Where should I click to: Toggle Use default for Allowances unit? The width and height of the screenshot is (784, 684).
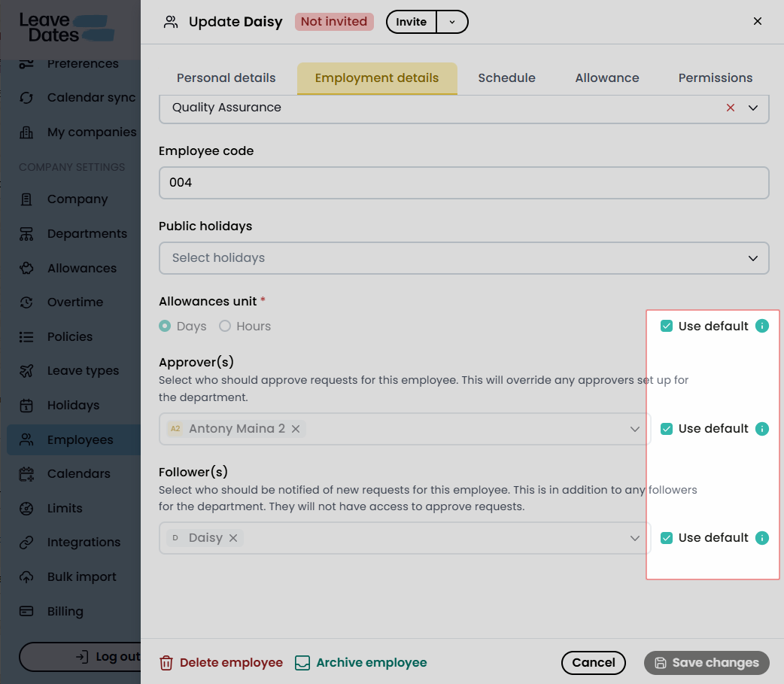pyautogui.click(x=667, y=326)
